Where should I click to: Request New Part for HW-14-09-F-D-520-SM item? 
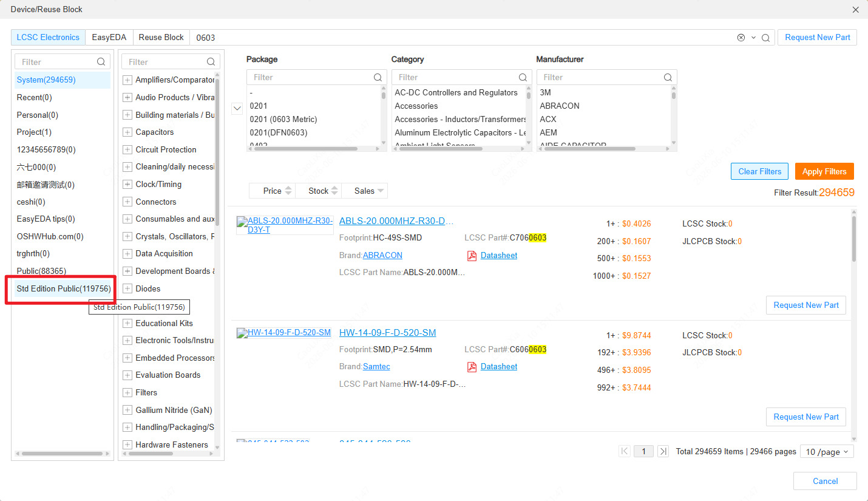pos(806,417)
